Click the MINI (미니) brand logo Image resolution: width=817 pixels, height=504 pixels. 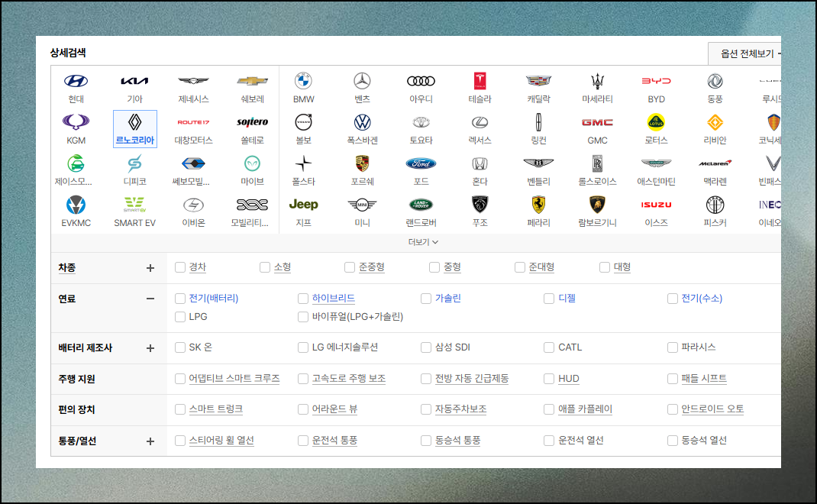click(x=362, y=205)
